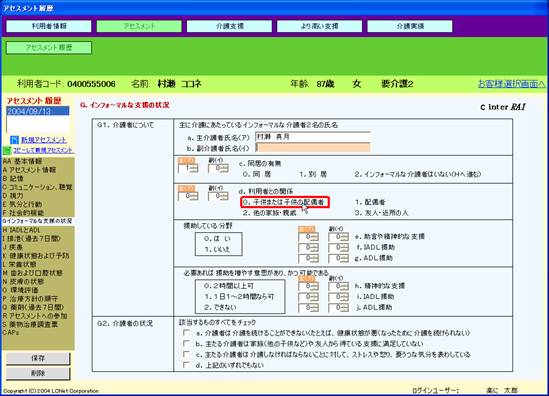Select H IADLとADL in section list
This screenshot has height=396, width=549.
22,230
